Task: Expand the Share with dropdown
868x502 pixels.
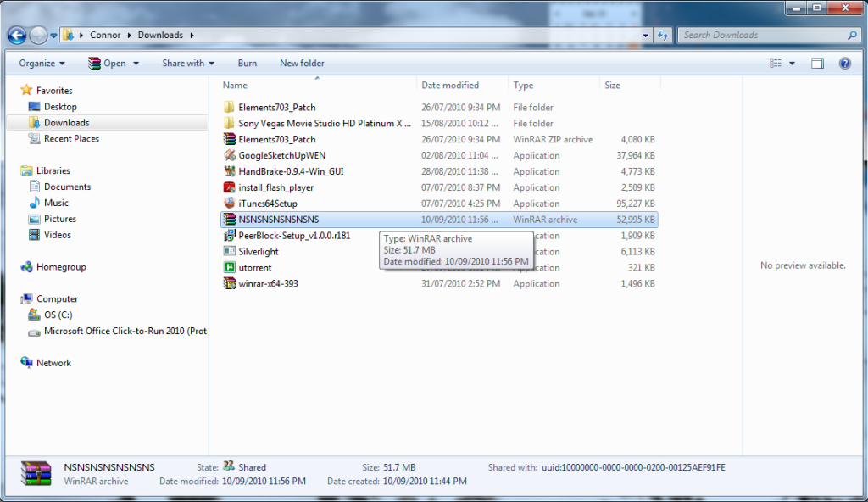Action: [x=187, y=64]
